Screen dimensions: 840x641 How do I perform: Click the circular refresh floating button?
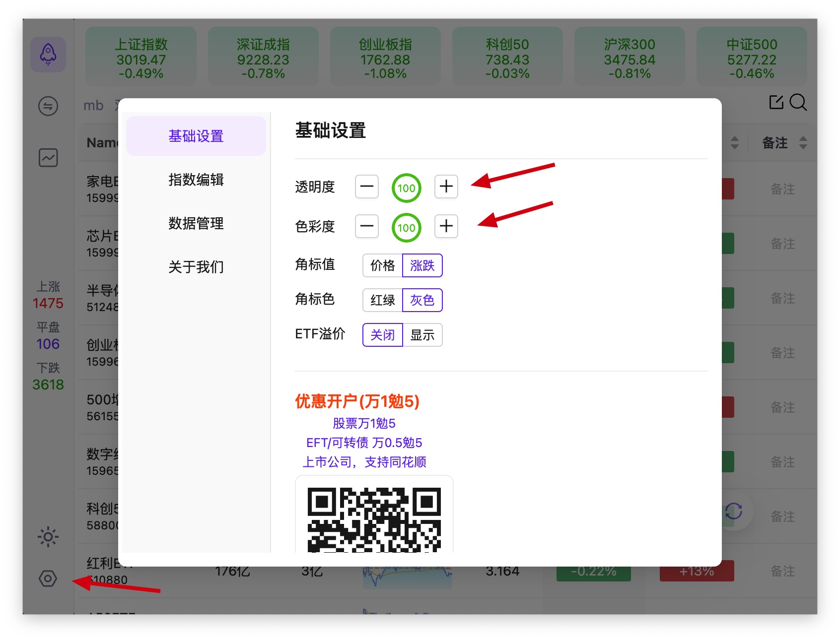coord(733,512)
